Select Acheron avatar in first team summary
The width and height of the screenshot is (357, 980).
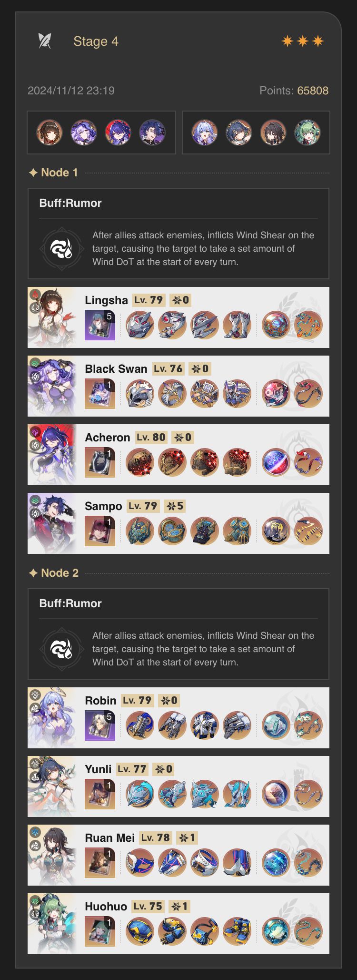tap(118, 133)
